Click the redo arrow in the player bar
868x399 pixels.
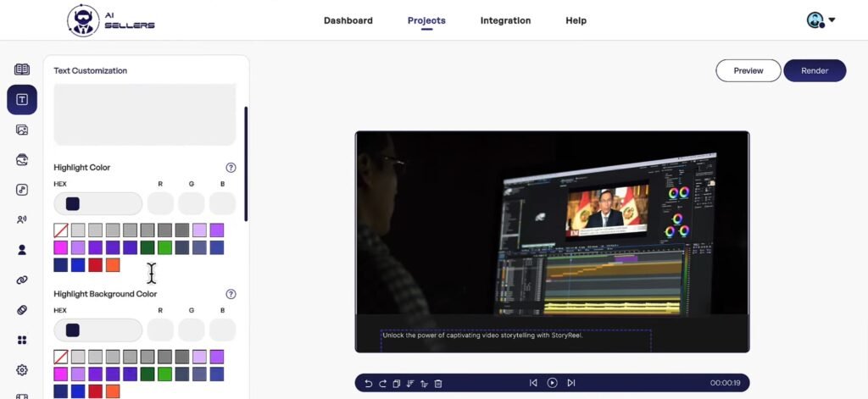pyautogui.click(x=382, y=383)
